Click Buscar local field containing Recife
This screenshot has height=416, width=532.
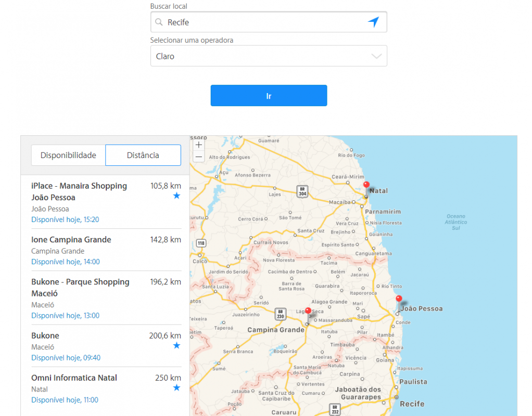coord(269,22)
